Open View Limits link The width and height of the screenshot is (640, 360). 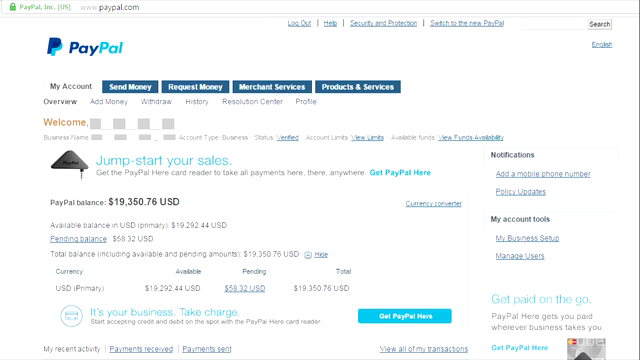(367, 138)
